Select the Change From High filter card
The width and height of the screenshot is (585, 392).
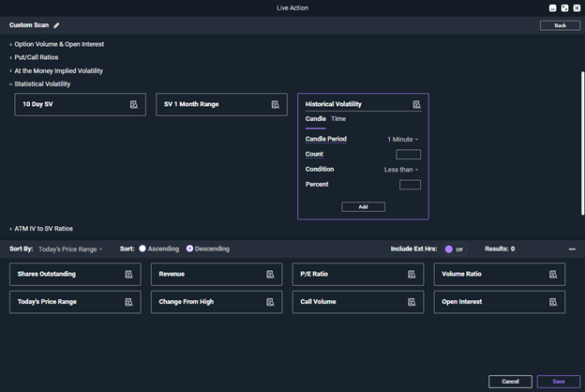(x=217, y=302)
